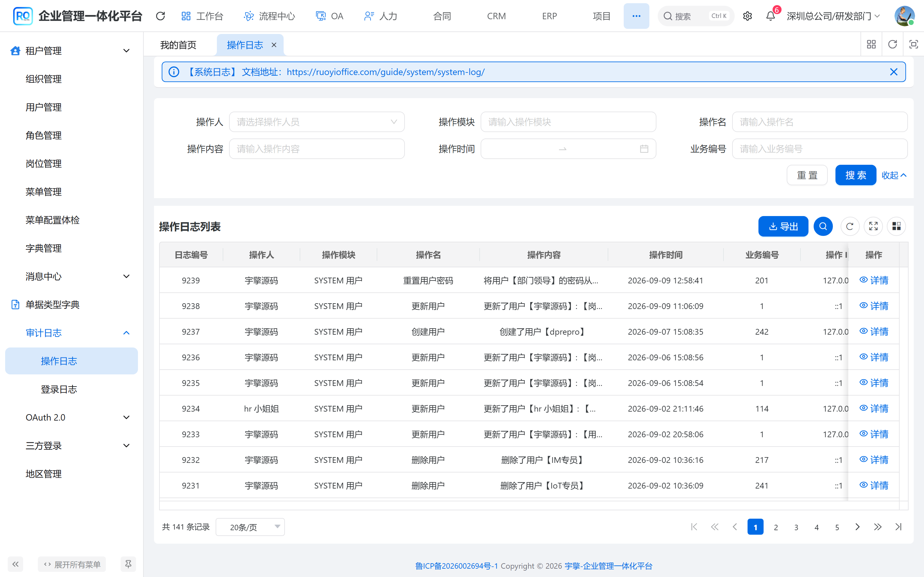Screen dimensions: 924x577
Task: Open the tab layout grid icon in tab bar
Action: point(871,45)
